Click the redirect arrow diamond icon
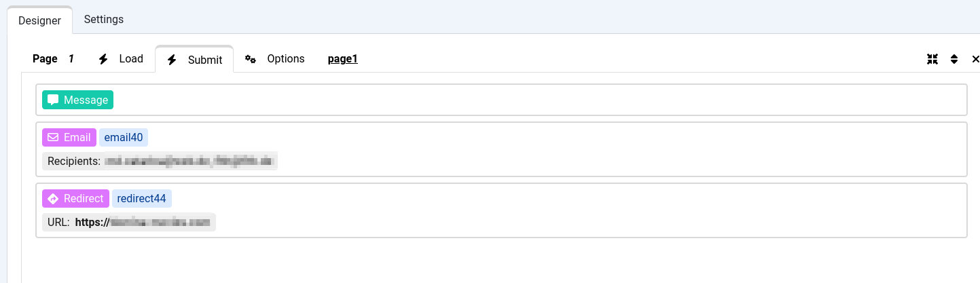This screenshot has height=283, width=980. click(x=53, y=199)
